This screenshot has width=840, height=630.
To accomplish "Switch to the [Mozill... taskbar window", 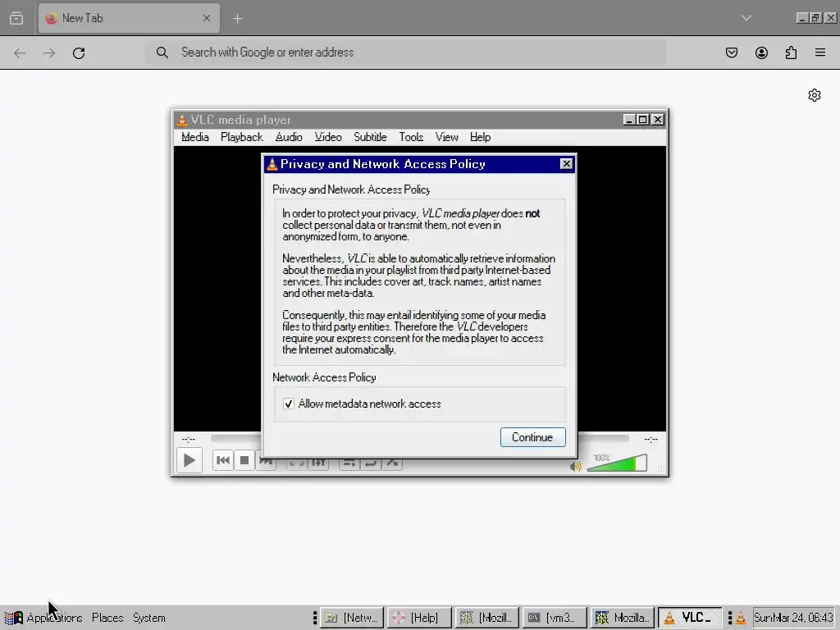I will coord(487,618).
